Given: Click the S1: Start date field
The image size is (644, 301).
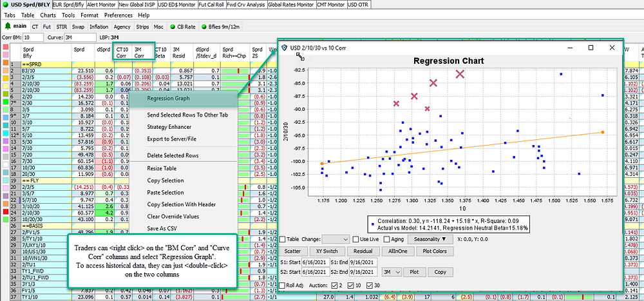Looking at the screenshot, I should click(x=314, y=261).
